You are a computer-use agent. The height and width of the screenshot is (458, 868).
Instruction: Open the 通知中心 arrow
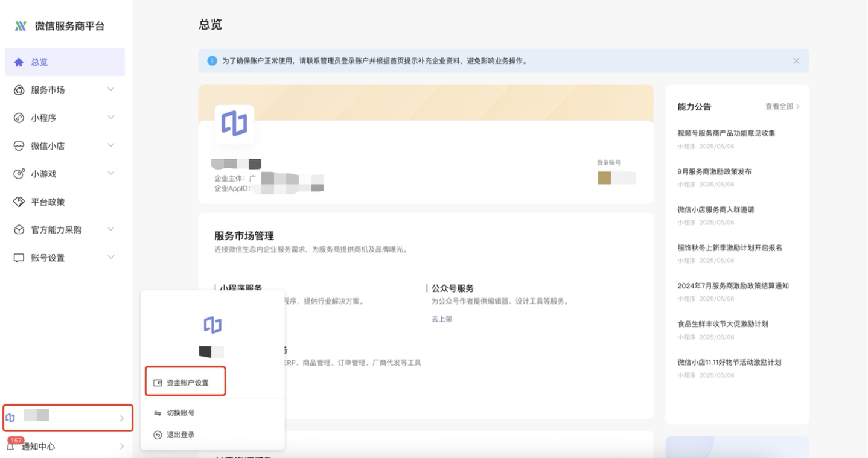(x=122, y=447)
